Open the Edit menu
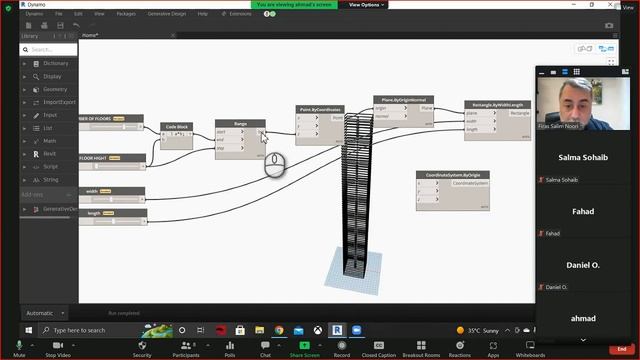 click(78, 14)
